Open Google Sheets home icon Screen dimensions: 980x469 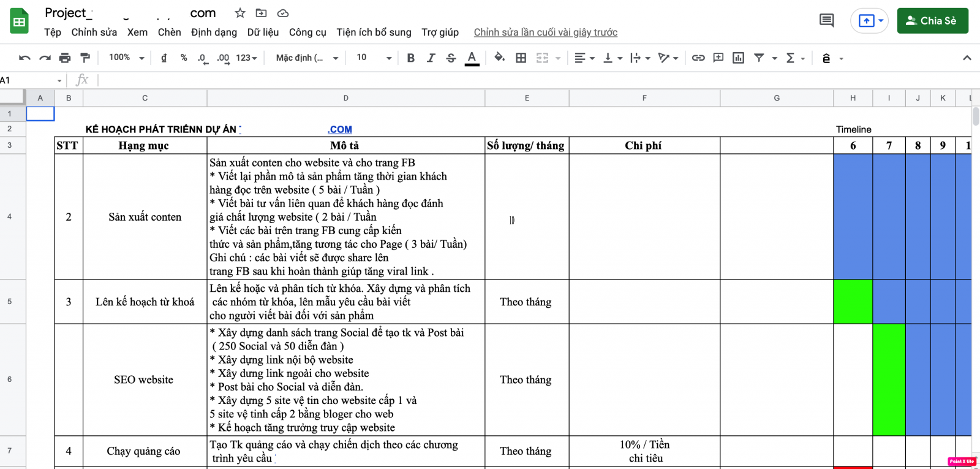click(x=20, y=21)
